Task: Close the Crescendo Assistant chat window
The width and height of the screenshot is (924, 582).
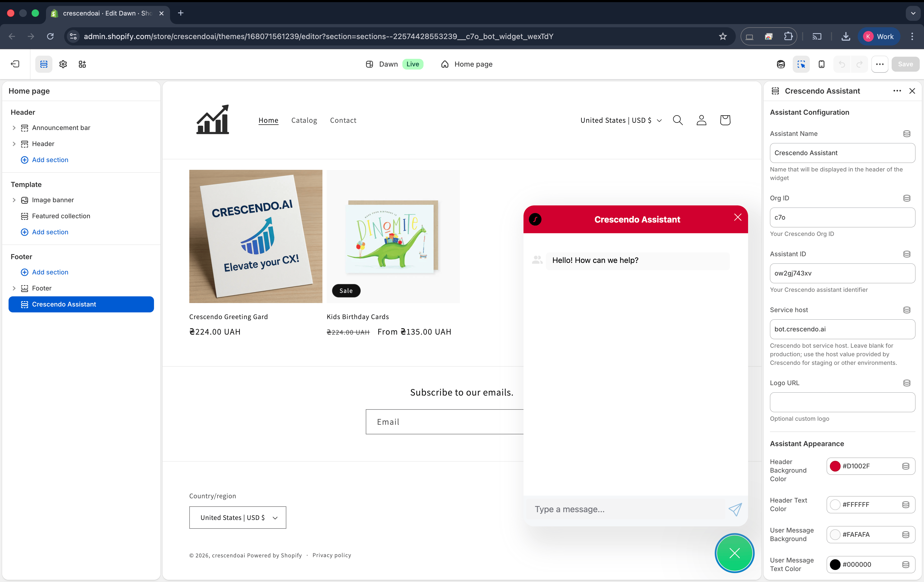Action: [x=737, y=217]
